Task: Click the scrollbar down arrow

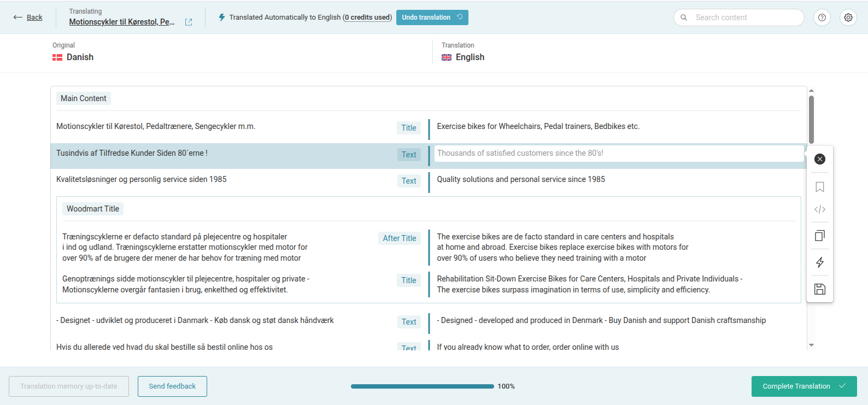Action: (811, 345)
